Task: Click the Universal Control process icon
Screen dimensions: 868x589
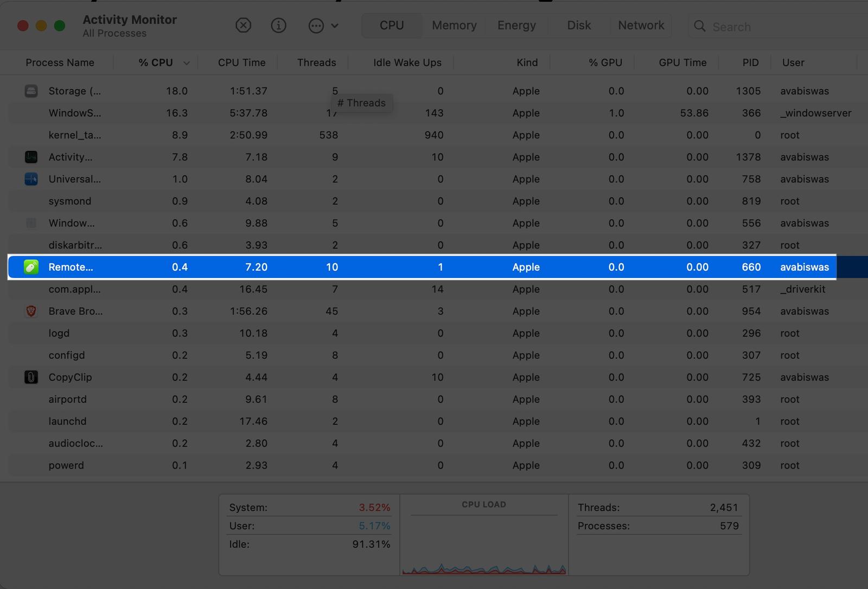Action: (x=31, y=179)
